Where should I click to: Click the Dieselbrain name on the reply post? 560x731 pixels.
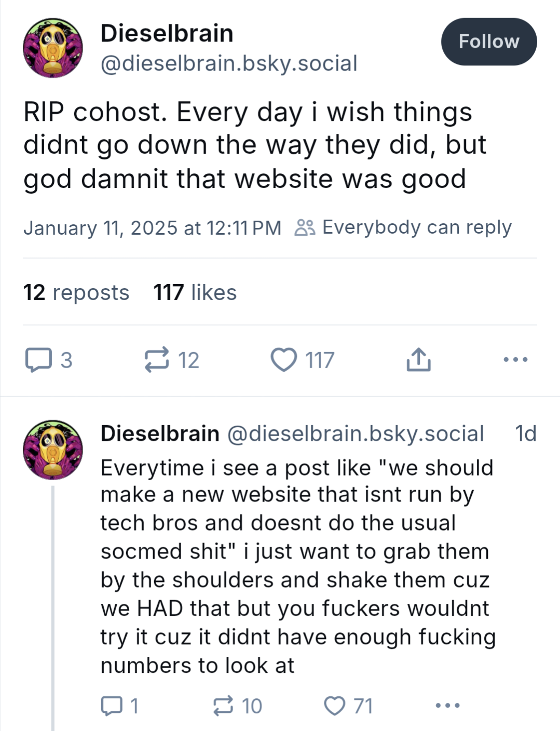(x=160, y=434)
